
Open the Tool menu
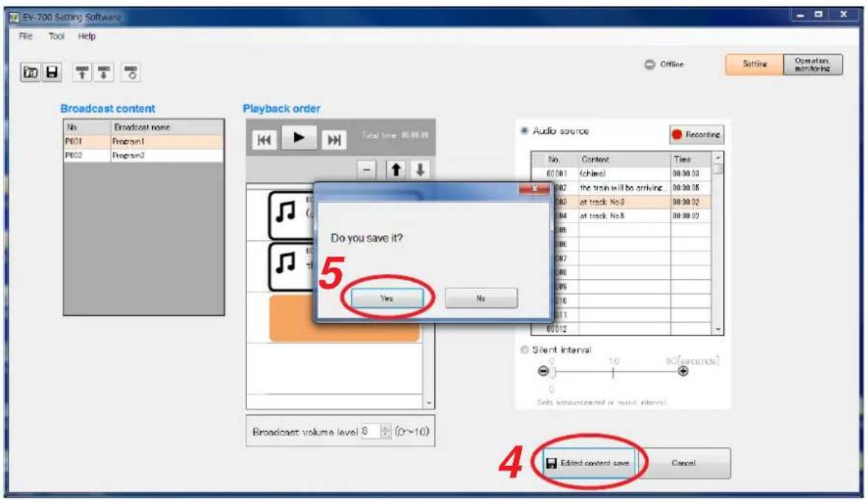(57, 36)
